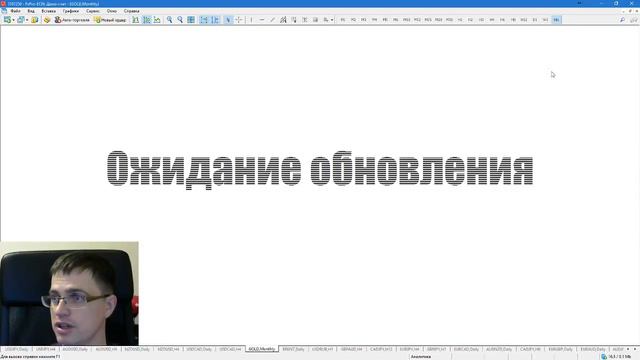This screenshot has width=640, height=360.
Task: Select the vertical line drawing tool
Action: 251,20
